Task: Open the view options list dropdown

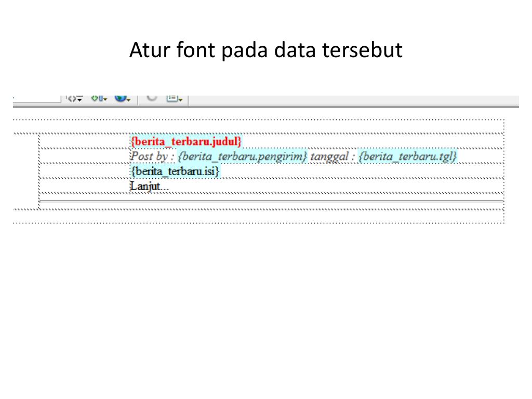Action: 175,98
